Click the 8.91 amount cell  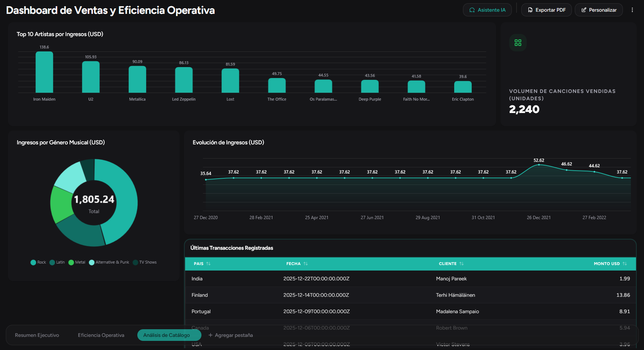624,311
